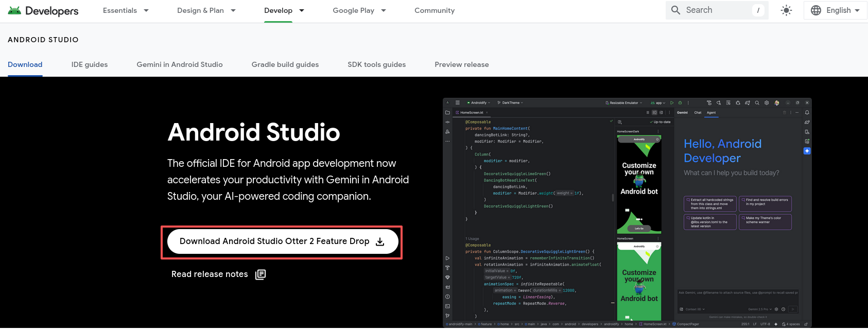Focus the Search input field

click(717, 10)
